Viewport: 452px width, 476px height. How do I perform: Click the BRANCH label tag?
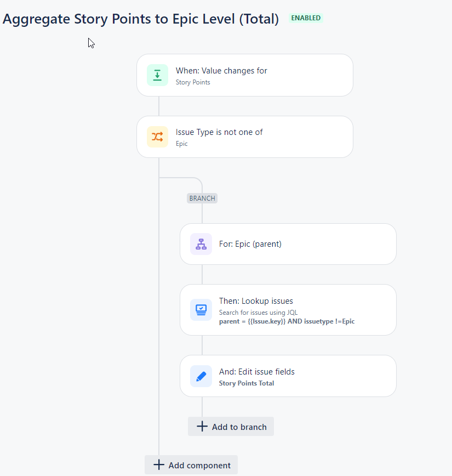[202, 198]
